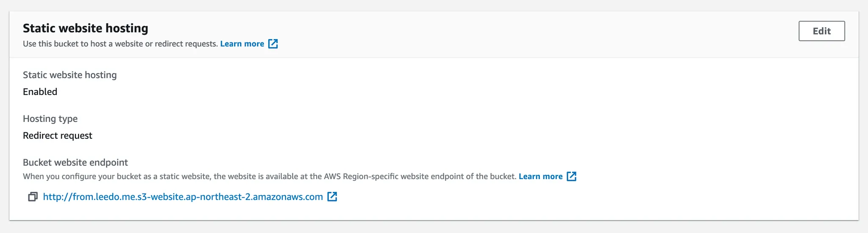
Task: Copy the bucket website endpoint URL
Action: [x=33, y=197]
